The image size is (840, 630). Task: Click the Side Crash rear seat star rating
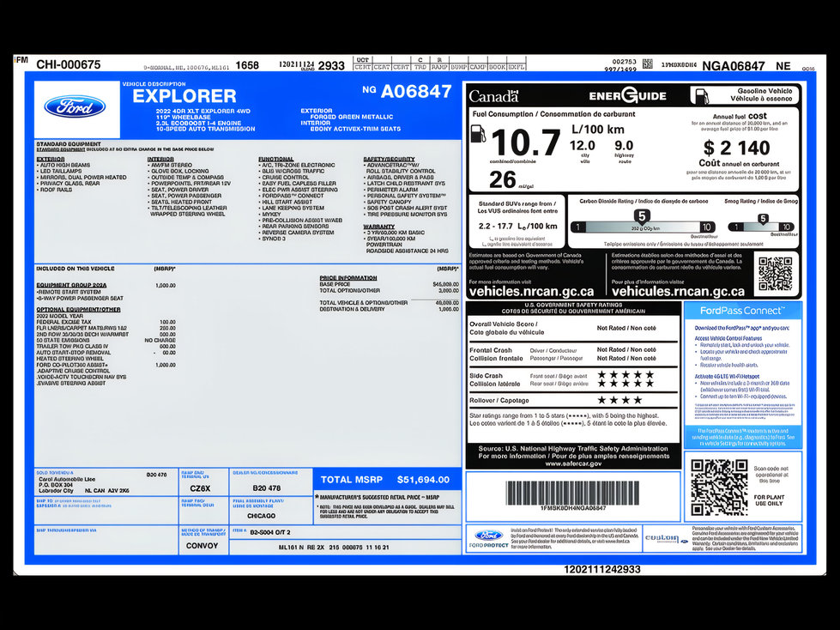(625, 384)
